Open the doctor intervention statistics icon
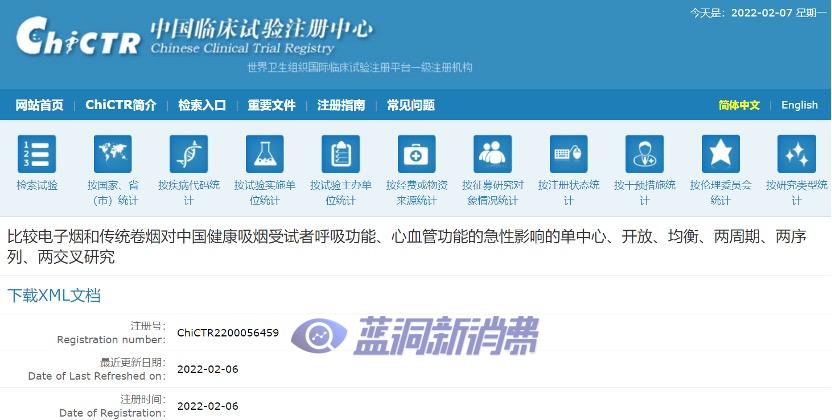 coord(644,154)
